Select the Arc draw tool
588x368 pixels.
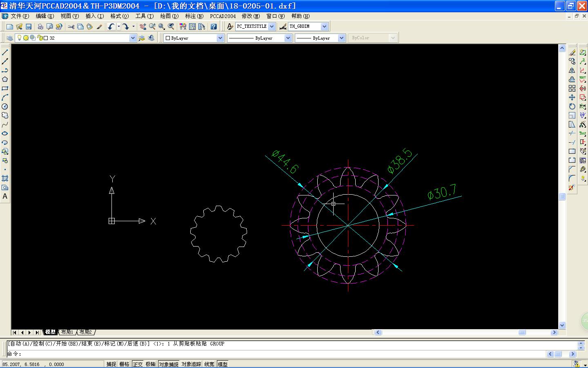5,97
